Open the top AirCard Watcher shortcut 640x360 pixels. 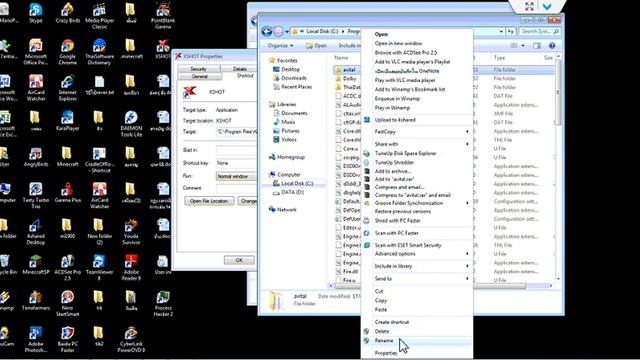point(36,87)
